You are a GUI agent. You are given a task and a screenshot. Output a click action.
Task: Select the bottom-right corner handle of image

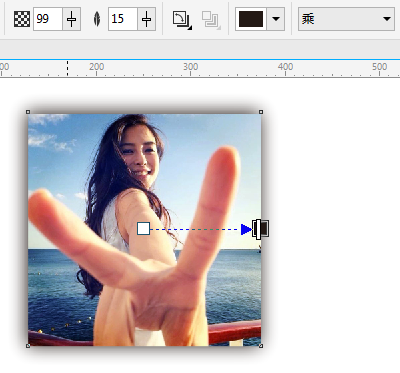(261, 346)
